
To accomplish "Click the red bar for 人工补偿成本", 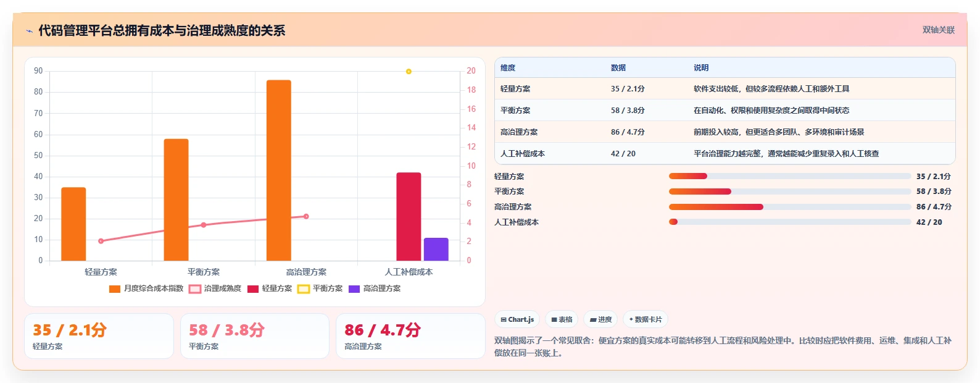I will pyautogui.click(x=409, y=216).
